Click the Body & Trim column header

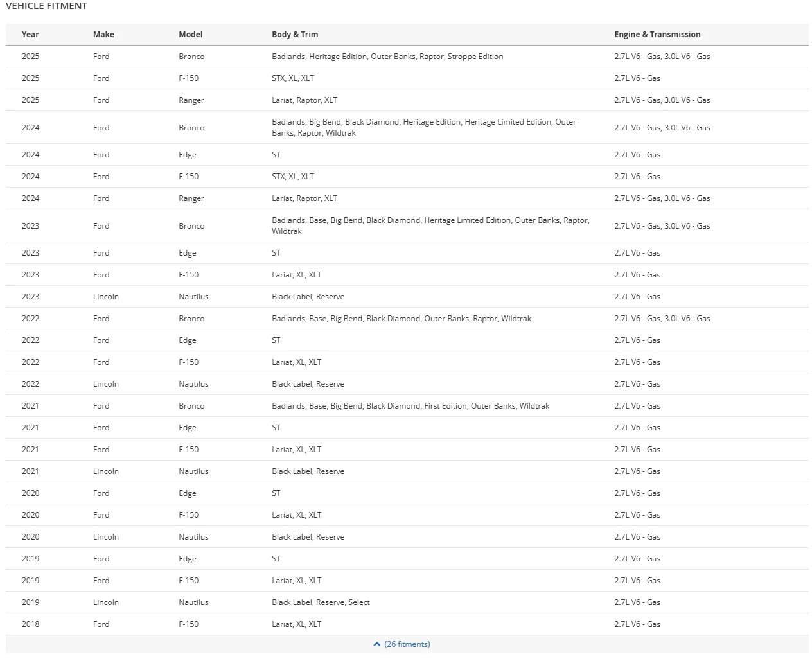coord(295,35)
